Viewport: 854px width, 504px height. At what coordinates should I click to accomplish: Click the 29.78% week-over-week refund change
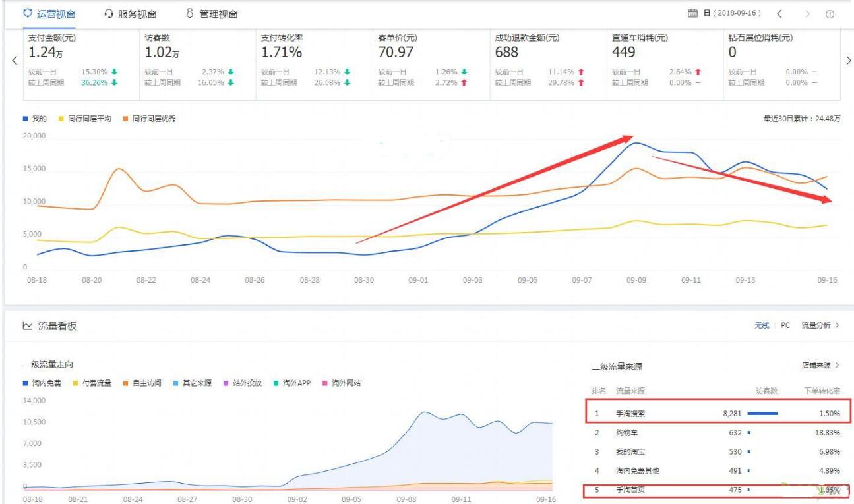561,82
